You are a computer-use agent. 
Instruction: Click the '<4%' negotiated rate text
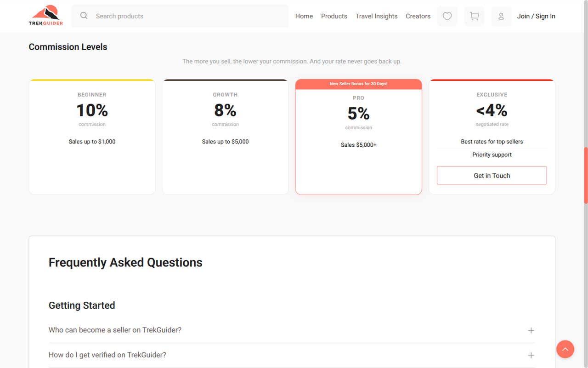(x=492, y=110)
